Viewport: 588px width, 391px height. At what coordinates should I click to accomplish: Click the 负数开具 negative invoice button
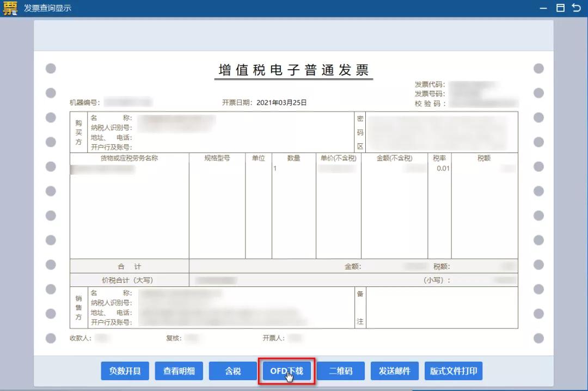pyautogui.click(x=125, y=371)
